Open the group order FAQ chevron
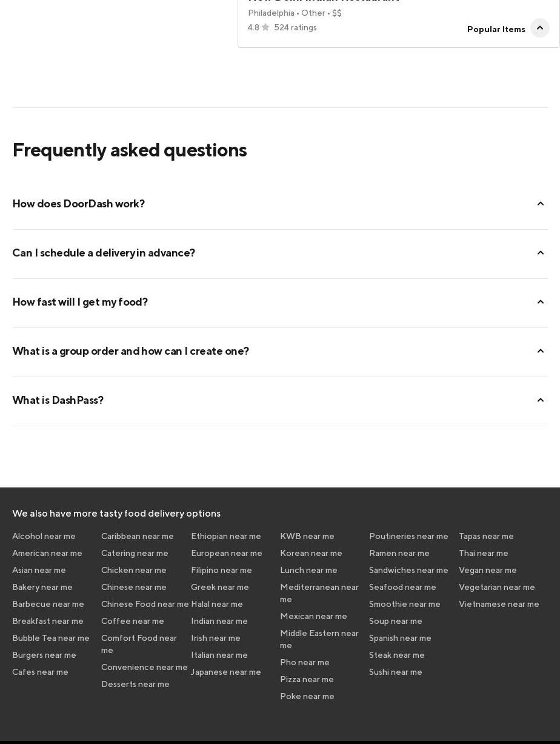 tap(541, 351)
